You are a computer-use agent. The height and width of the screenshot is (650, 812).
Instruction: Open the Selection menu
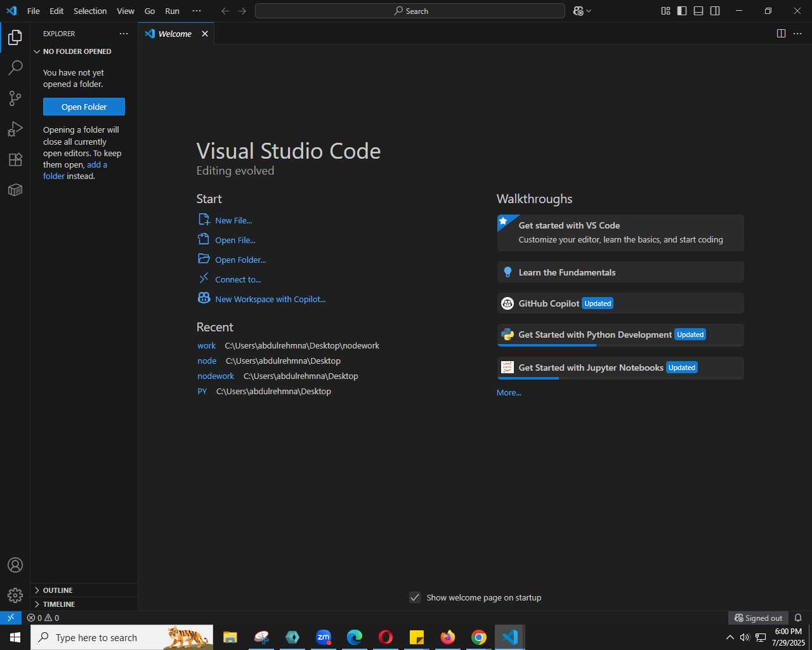[90, 11]
